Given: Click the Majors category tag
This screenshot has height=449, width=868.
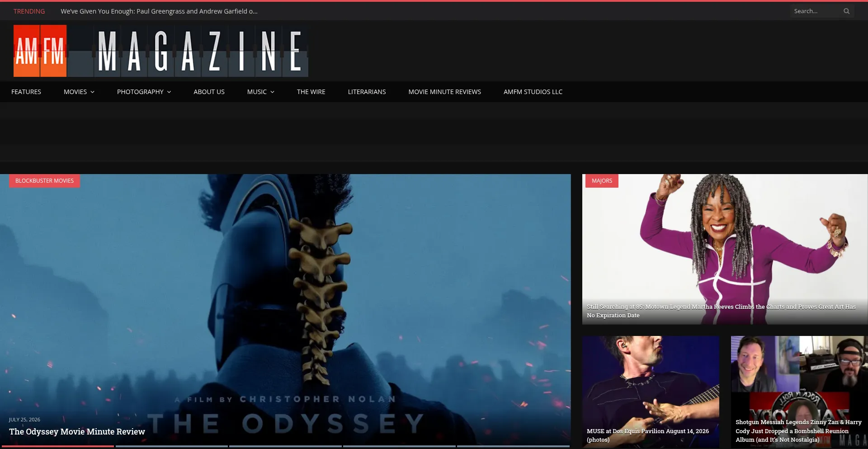Looking at the screenshot, I should tap(602, 181).
